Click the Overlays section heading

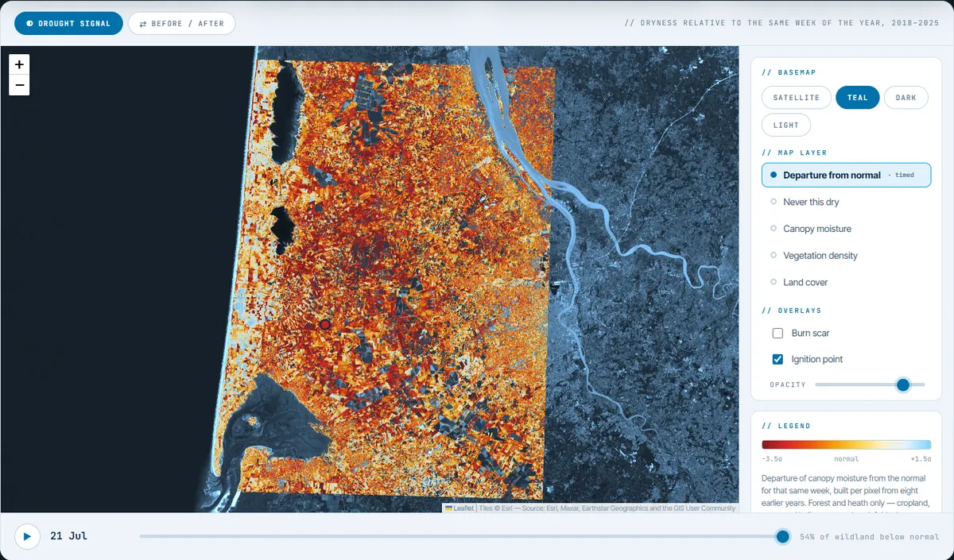(x=792, y=311)
